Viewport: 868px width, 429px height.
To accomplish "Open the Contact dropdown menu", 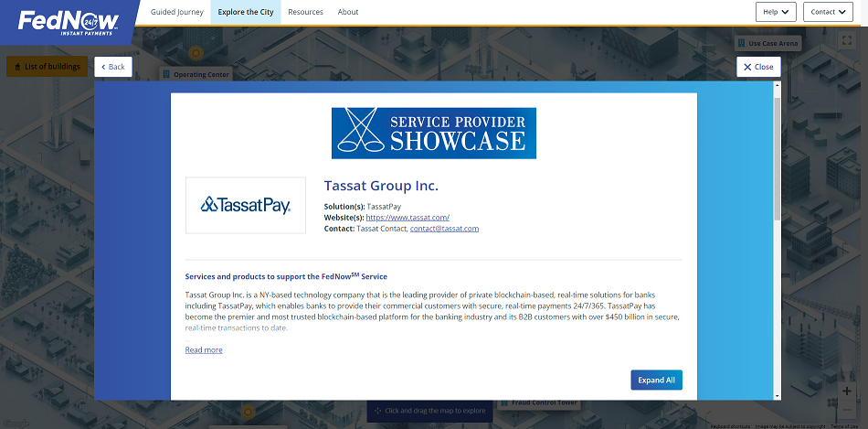I will [828, 12].
